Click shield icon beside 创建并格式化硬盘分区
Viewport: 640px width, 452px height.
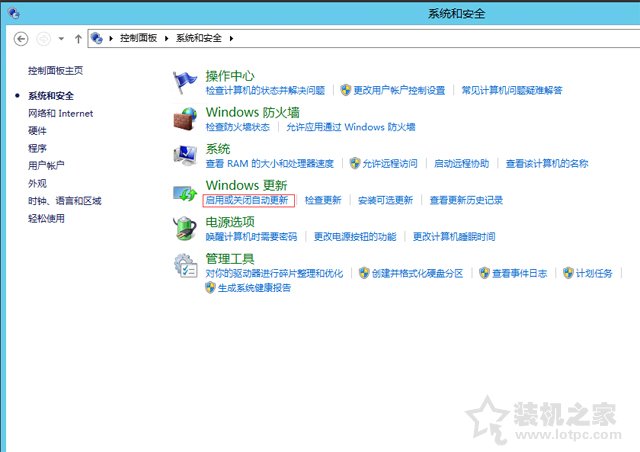[364, 273]
